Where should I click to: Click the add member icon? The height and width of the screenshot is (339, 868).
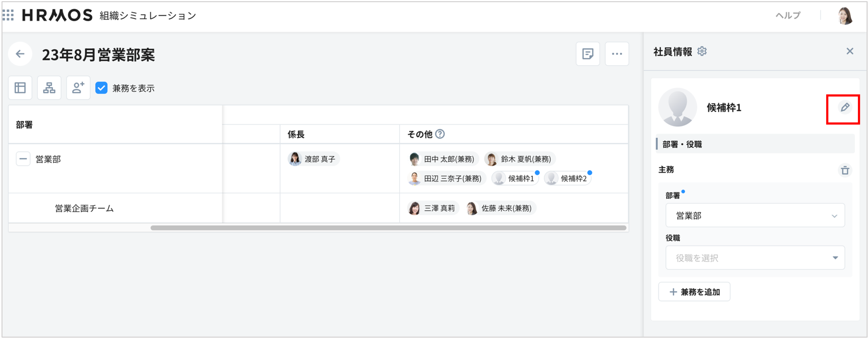(78, 88)
